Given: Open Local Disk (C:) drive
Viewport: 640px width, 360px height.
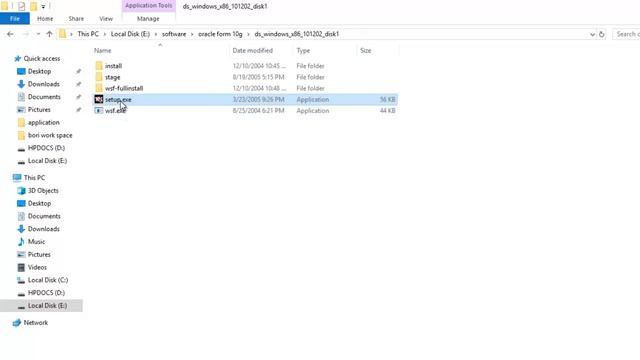Looking at the screenshot, I should click(x=48, y=280).
